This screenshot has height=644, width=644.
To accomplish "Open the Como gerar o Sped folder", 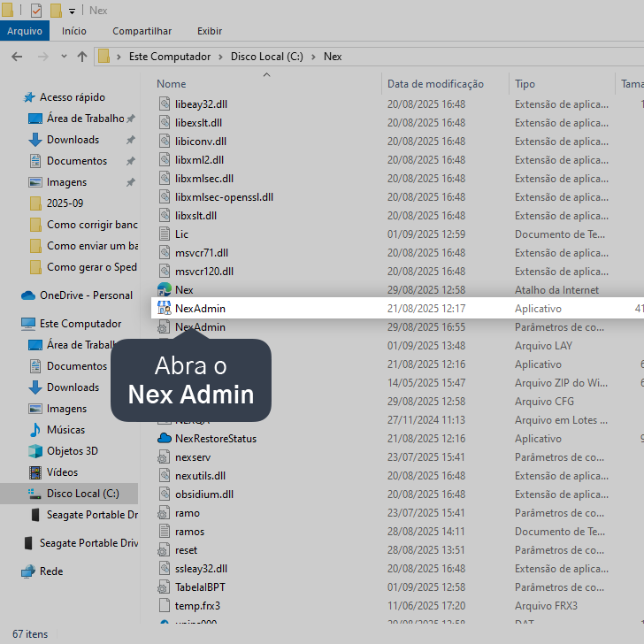I will pyautogui.click(x=92, y=267).
